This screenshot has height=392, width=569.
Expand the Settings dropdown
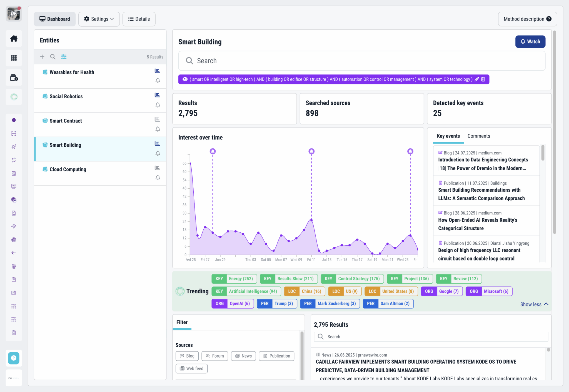pyautogui.click(x=99, y=19)
